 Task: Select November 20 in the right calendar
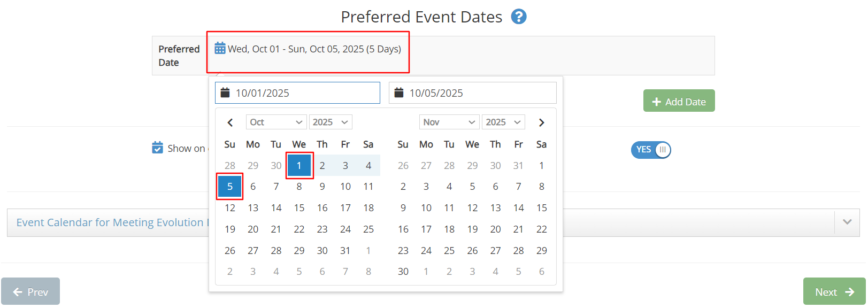tap(495, 229)
